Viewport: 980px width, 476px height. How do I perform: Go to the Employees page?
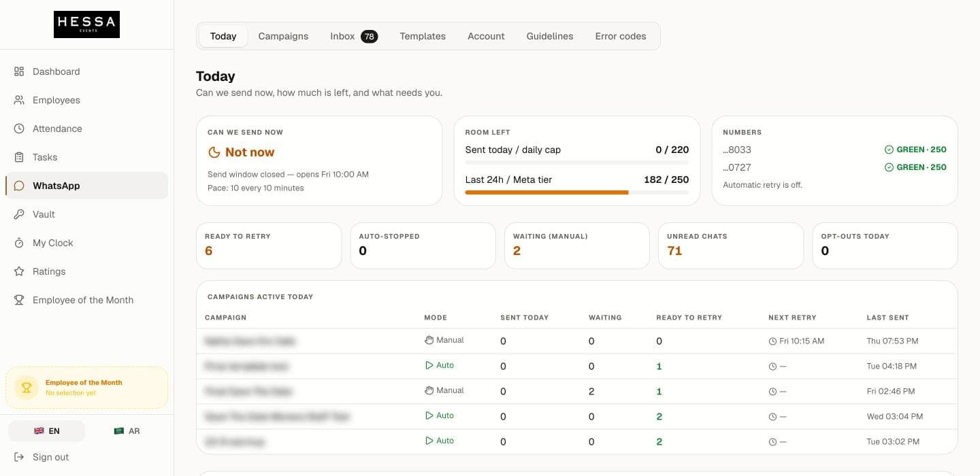86,100
